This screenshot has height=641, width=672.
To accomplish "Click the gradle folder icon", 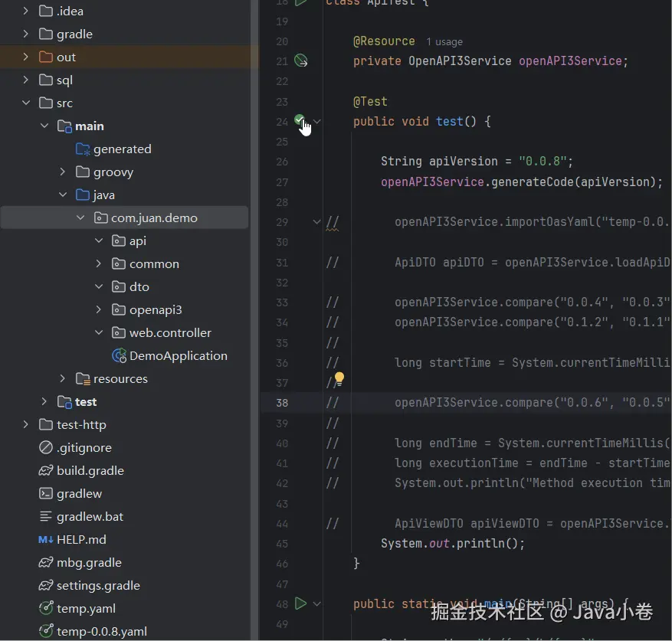I will pyautogui.click(x=46, y=34).
